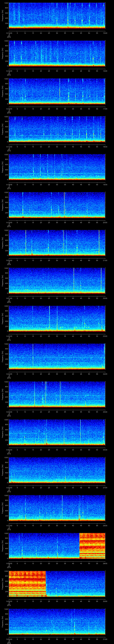Click the 25:00 end time label
Viewport: 114px width, 644px height.
(105, 412)
